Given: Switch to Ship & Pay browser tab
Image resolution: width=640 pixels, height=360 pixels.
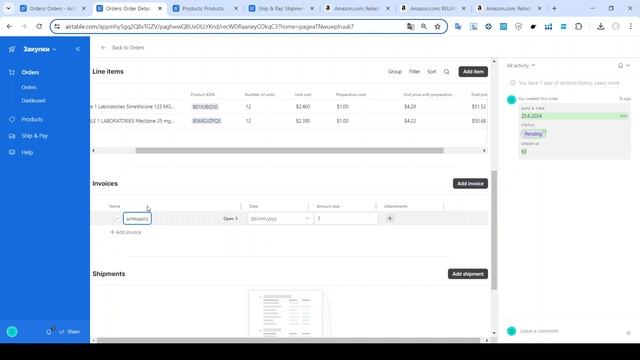Looking at the screenshot, I should click(282, 8).
